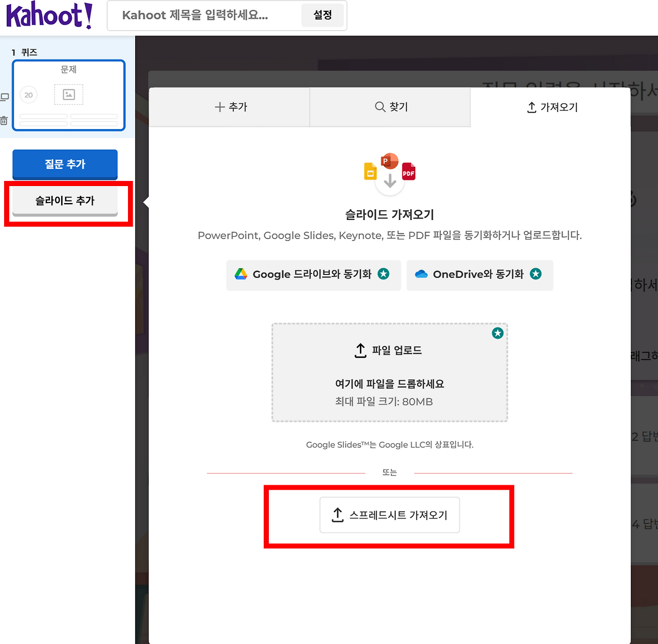Click the upload arrow icon next to 파일 업로드
This screenshot has height=644, width=658.
(360, 351)
